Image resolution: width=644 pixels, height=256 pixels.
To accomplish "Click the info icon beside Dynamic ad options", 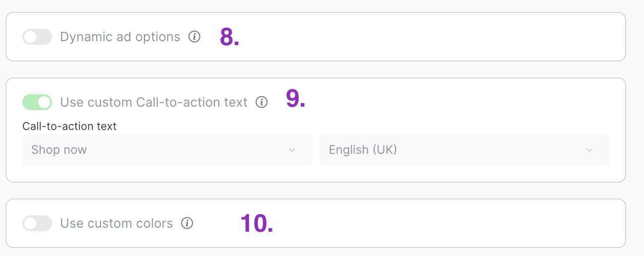I will pos(194,37).
